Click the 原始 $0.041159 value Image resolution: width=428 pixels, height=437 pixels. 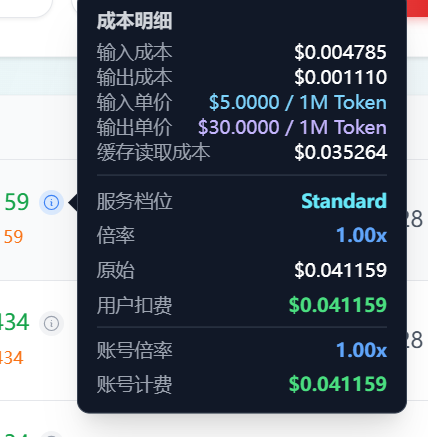(340, 270)
